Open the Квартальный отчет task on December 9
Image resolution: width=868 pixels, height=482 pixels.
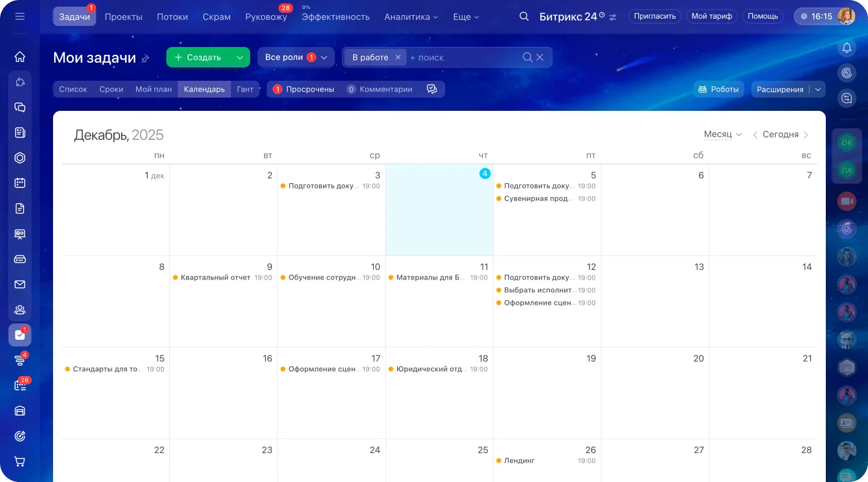point(215,278)
